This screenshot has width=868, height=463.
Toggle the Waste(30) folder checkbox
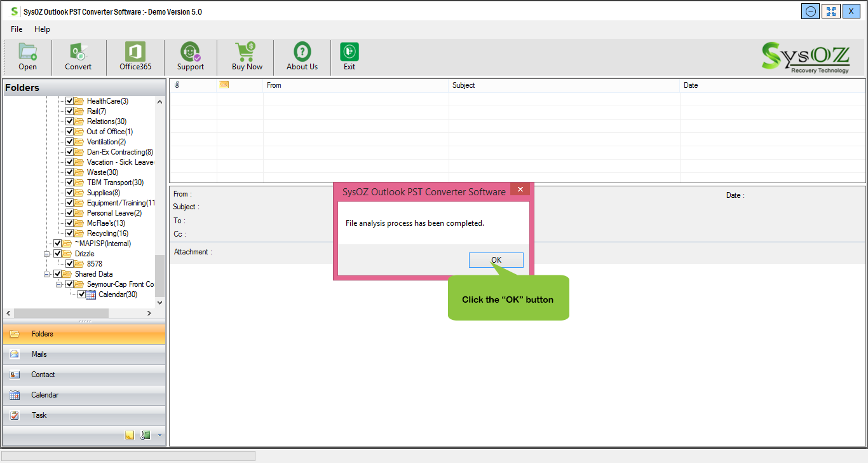(x=69, y=172)
